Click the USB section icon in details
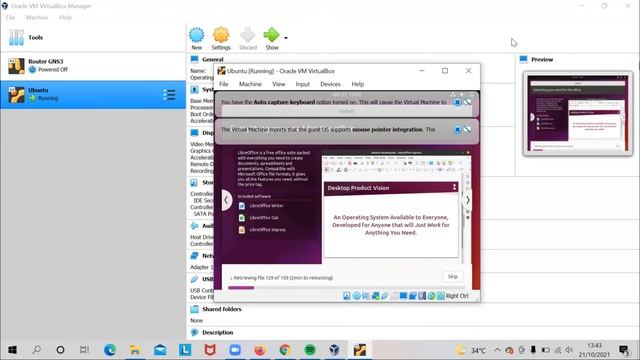The width and height of the screenshot is (640, 360). pos(194,279)
